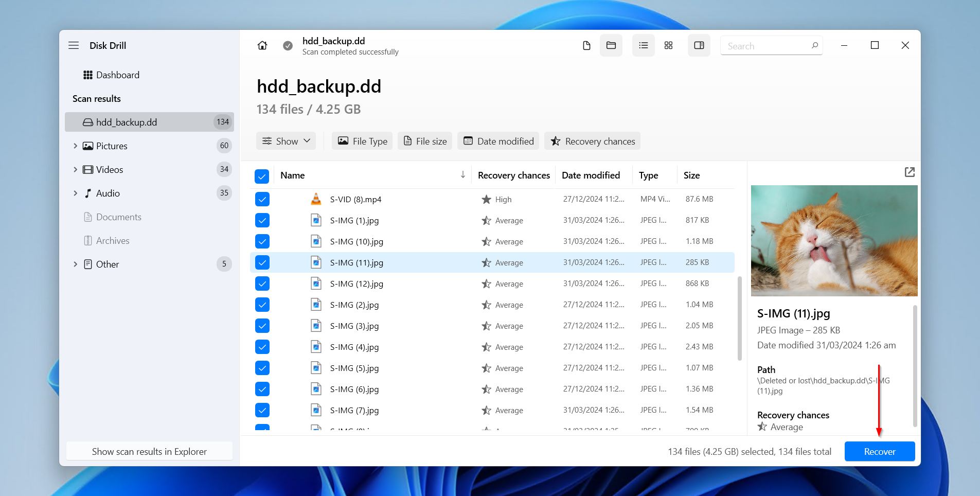Image resolution: width=980 pixels, height=496 pixels.
Task: Select the list view icon
Action: coord(643,45)
